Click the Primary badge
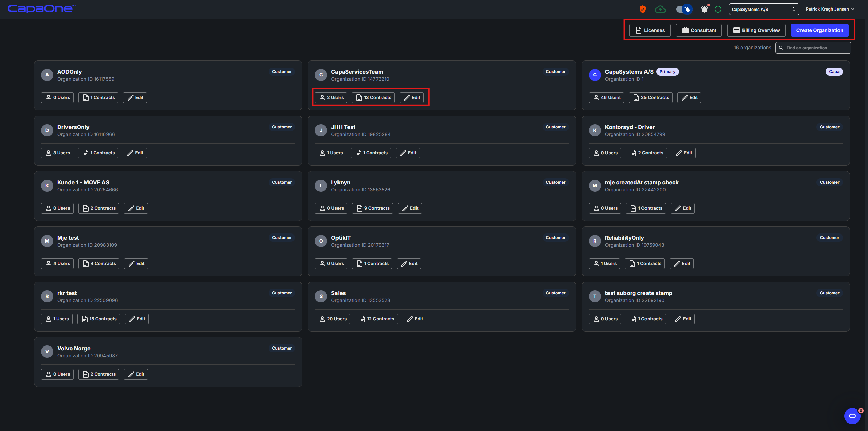Screen dimensions: 868x431 (x=667, y=72)
